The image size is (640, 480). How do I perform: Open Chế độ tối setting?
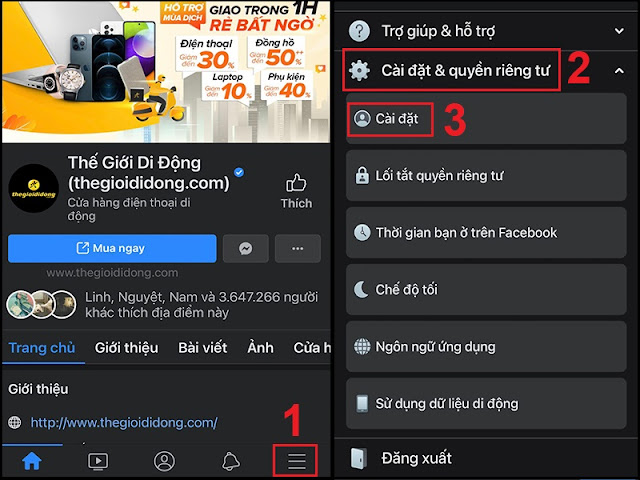tap(486, 289)
